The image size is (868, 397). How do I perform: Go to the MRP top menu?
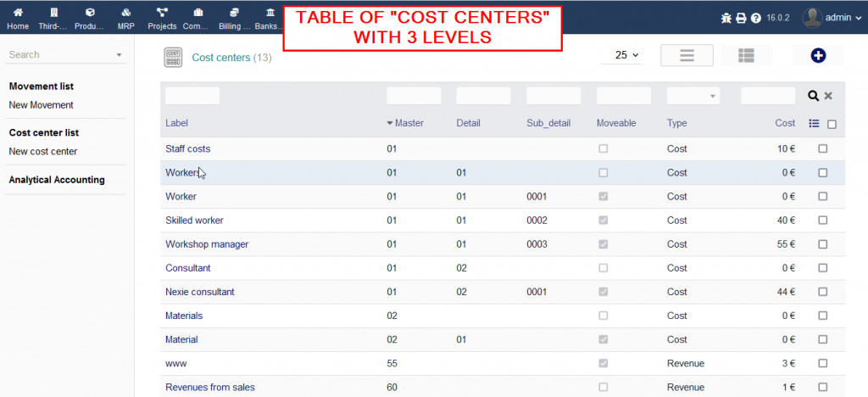click(126, 19)
